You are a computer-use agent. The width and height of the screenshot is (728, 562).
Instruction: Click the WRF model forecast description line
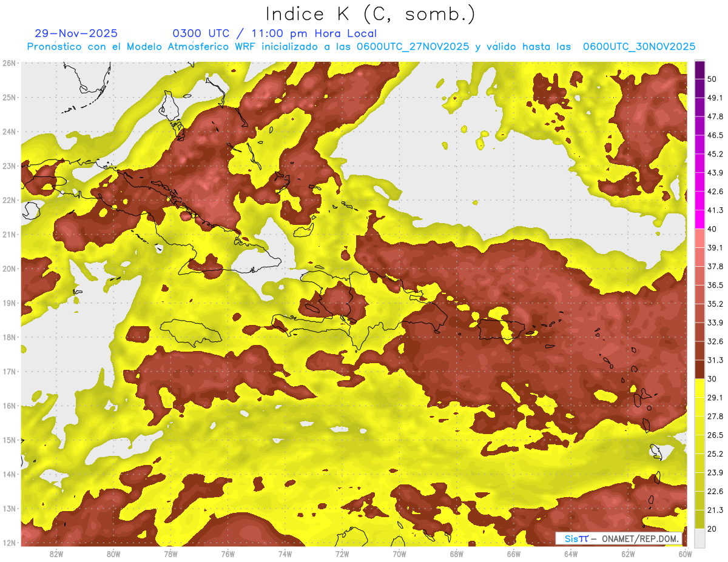[361, 47]
